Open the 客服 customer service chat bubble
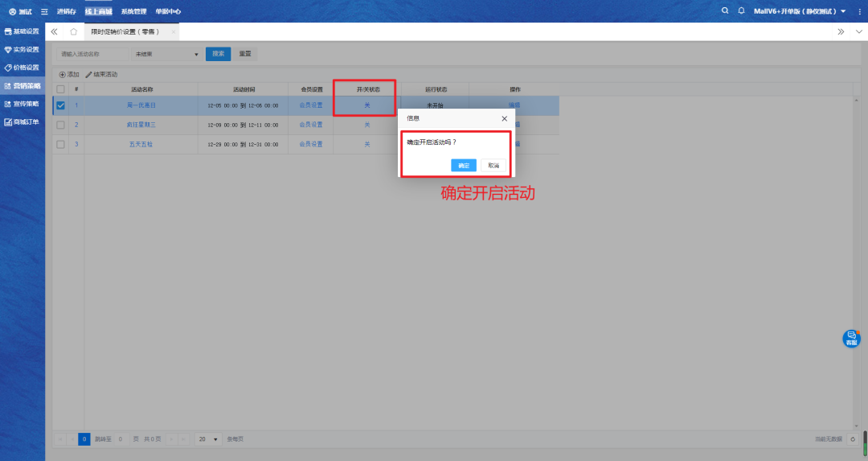Viewport: 868px width, 461px height. [851, 339]
